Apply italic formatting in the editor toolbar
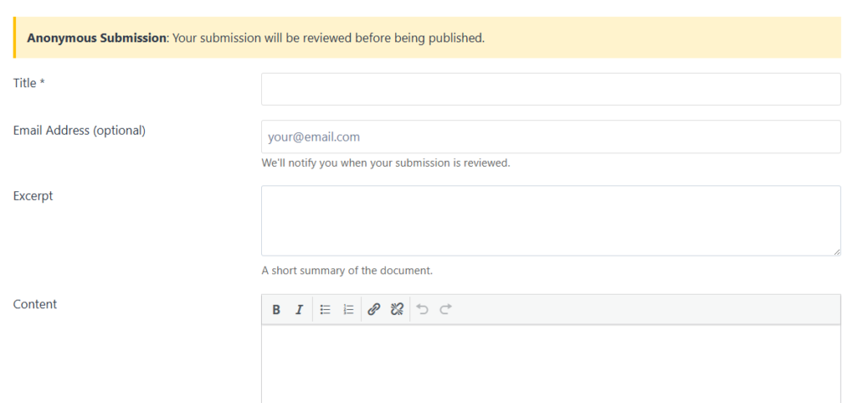Image resolution: width=868 pixels, height=403 pixels. (299, 310)
